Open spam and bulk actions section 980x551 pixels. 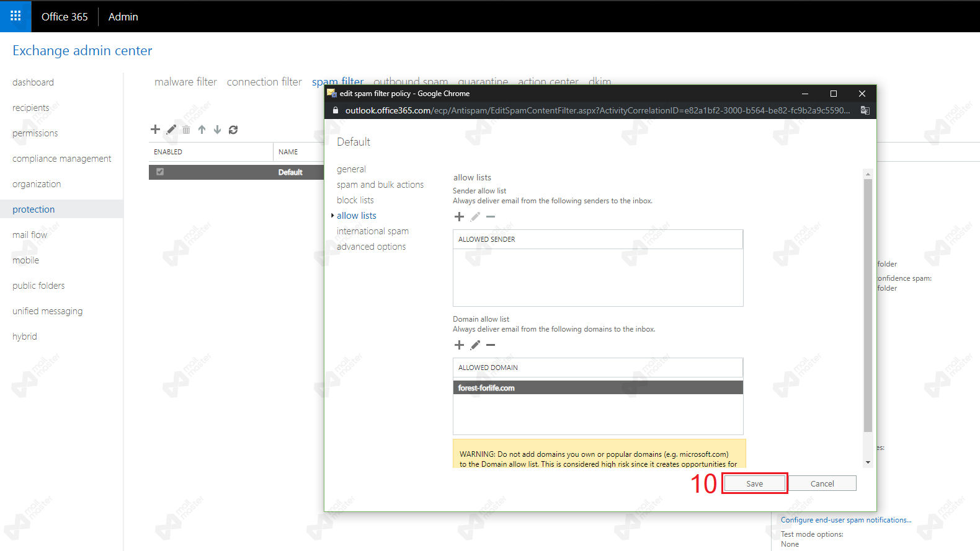click(x=380, y=185)
